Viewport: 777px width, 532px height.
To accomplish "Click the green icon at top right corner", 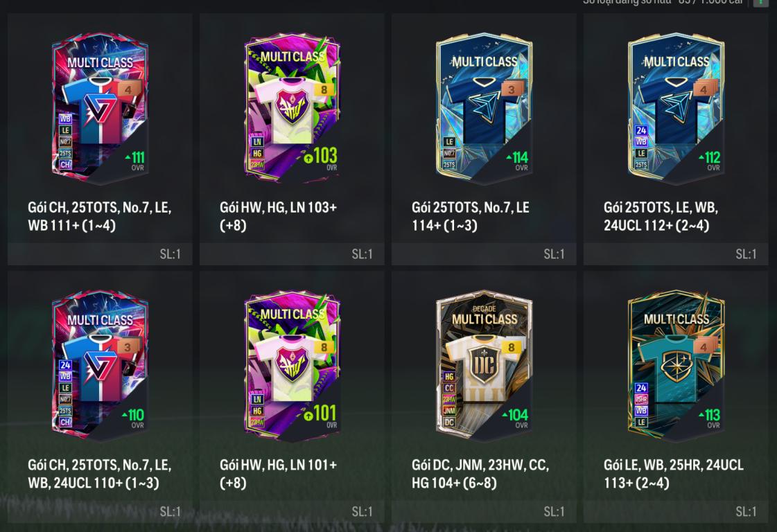I will point(760,3).
